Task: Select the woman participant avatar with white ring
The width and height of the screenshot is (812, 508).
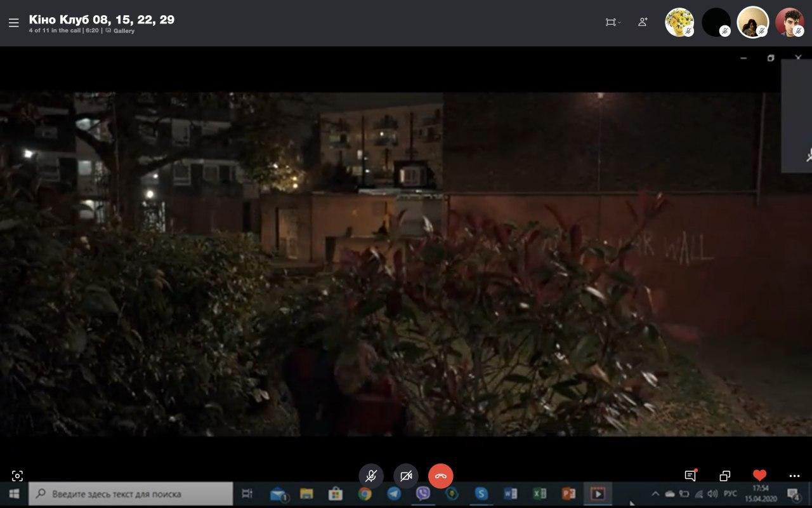Action: click(753, 23)
